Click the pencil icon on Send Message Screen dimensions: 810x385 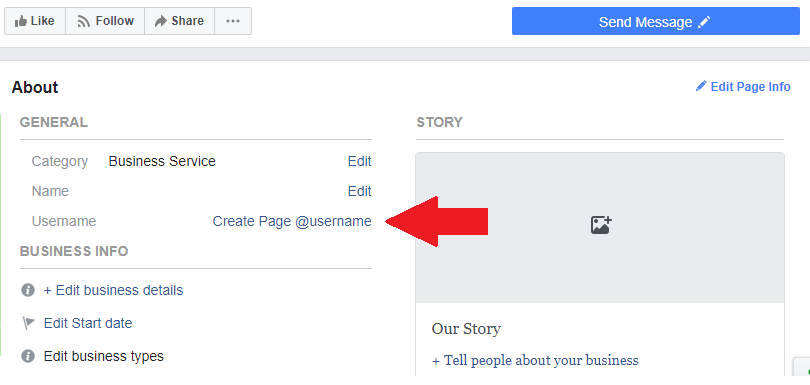click(x=704, y=22)
